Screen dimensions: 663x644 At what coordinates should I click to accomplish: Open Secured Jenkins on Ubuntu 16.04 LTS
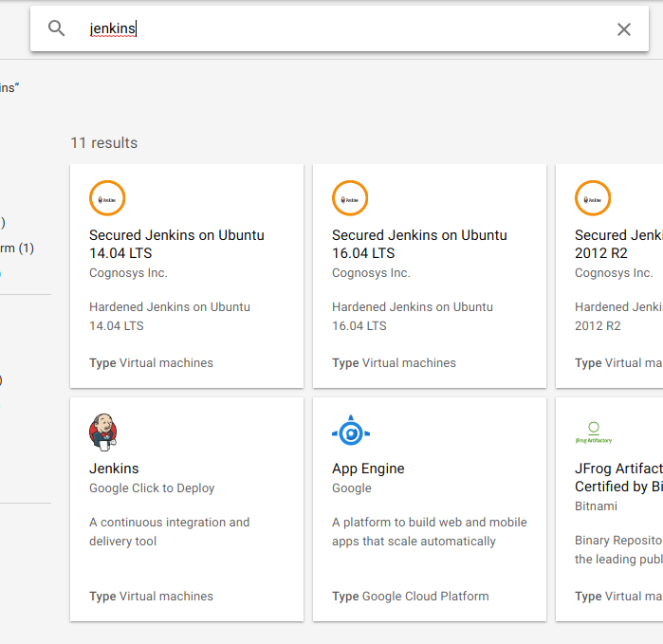(x=419, y=244)
